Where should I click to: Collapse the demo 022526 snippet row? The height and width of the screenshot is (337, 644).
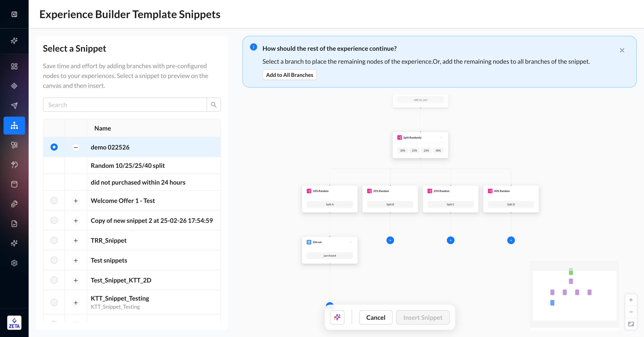pyautogui.click(x=76, y=147)
